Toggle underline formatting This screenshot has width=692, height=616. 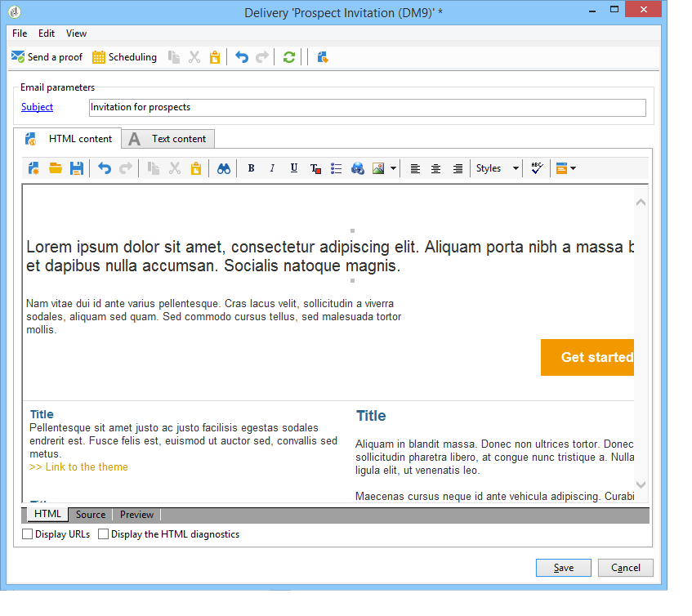(294, 168)
